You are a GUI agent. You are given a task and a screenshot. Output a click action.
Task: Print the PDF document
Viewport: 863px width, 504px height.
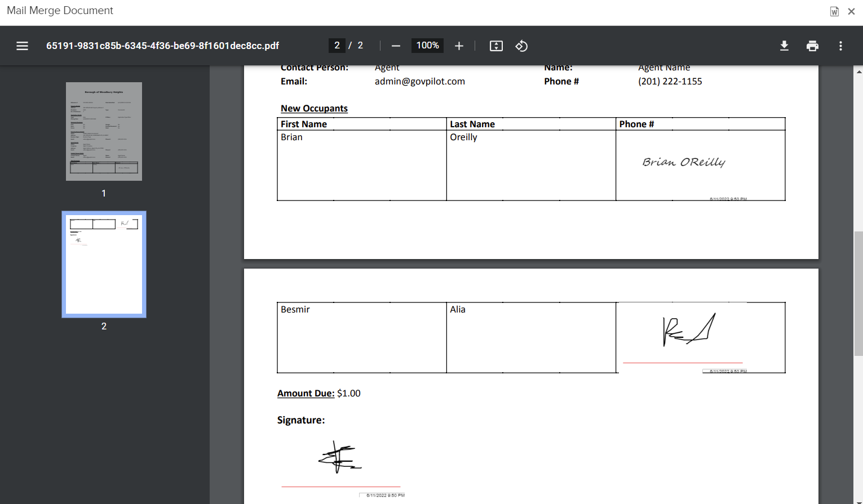coord(812,46)
